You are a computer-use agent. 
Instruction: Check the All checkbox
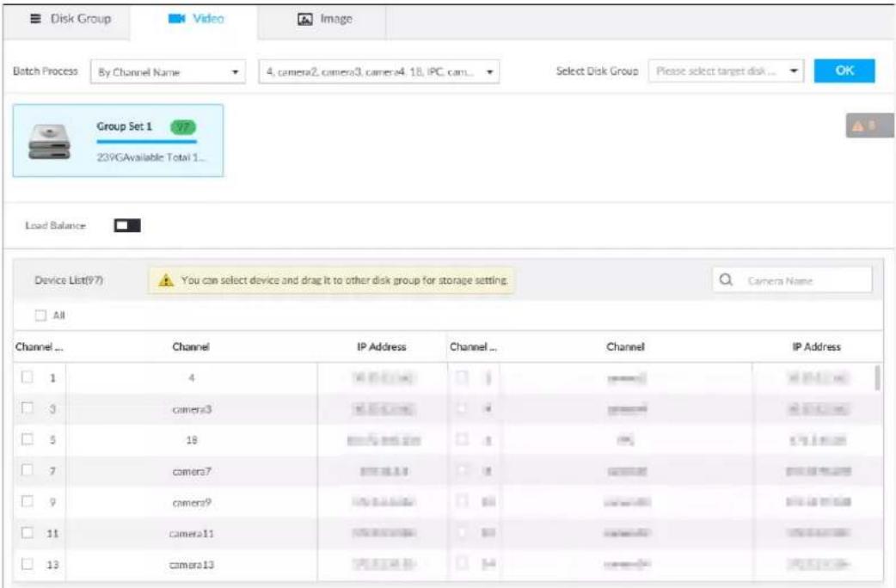coord(40,315)
